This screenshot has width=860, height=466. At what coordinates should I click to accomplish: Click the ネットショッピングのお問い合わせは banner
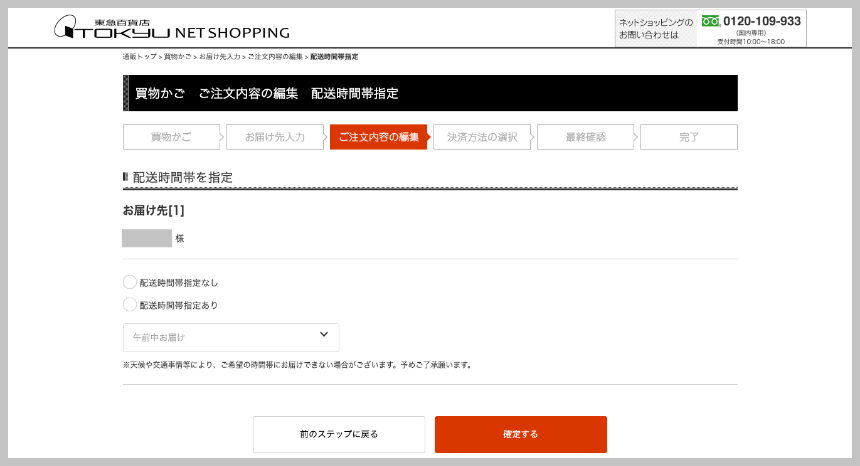(x=656, y=29)
